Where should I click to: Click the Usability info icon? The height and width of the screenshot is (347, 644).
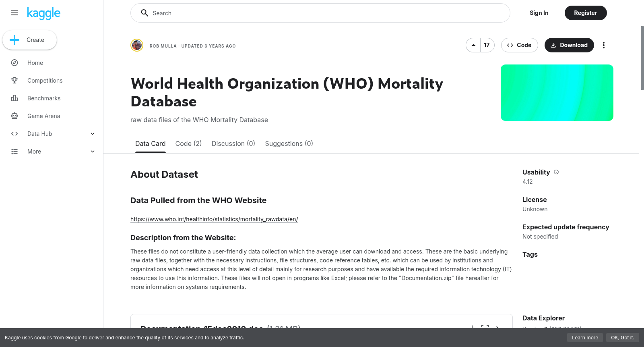[x=556, y=172]
